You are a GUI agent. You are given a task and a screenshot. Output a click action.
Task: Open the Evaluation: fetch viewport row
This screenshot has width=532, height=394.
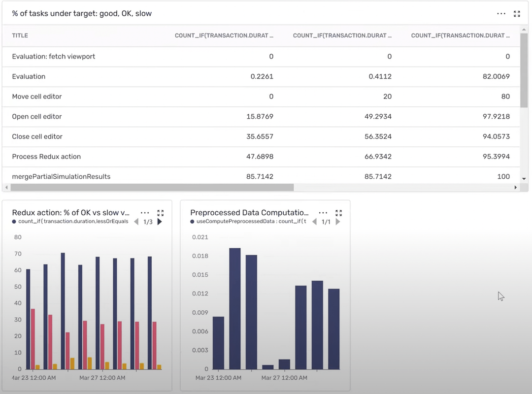point(54,57)
